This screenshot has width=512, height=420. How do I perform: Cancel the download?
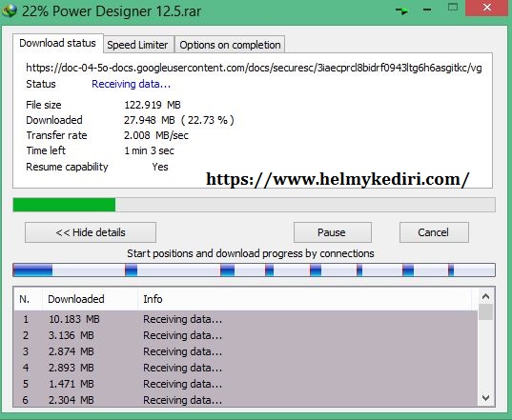[434, 232]
